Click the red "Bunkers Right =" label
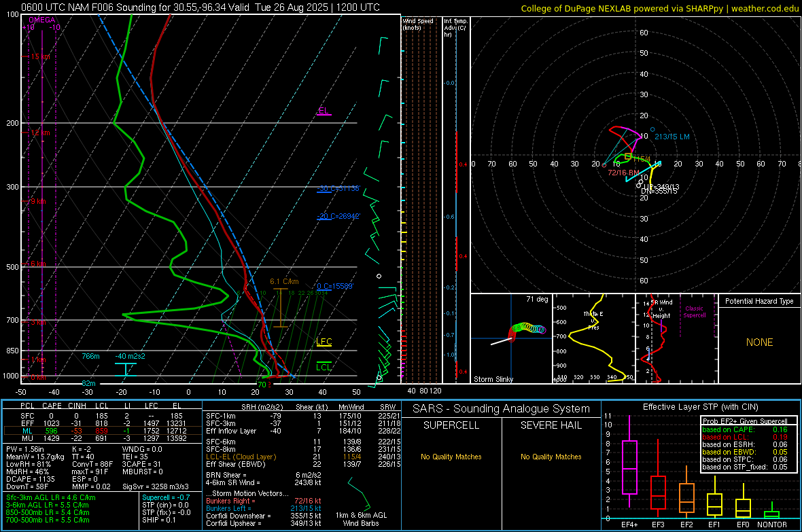 click(x=230, y=501)
